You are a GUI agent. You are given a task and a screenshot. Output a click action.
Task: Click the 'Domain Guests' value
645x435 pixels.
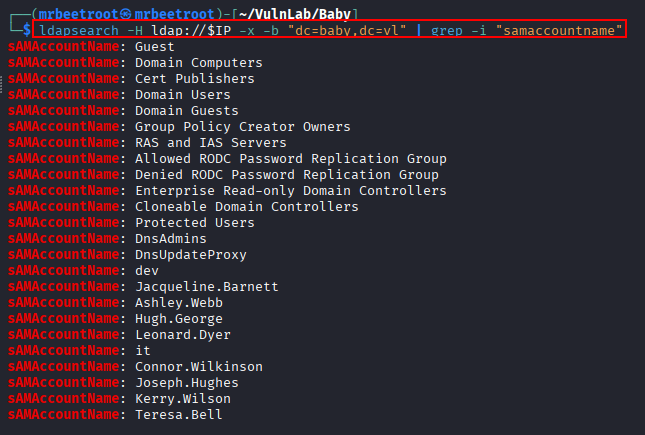coord(187,111)
